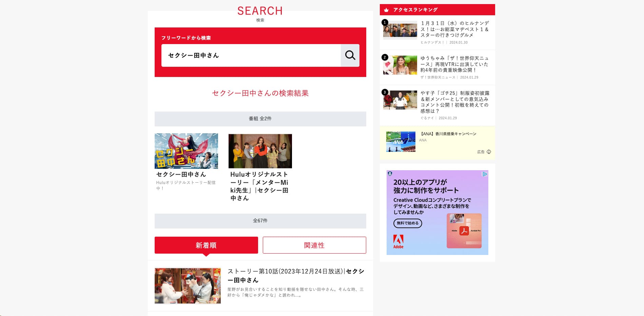Screen dimensions: 644x316
Task: Open ranking 1 thumbnail image
Action: pyautogui.click(x=400, y=30)
